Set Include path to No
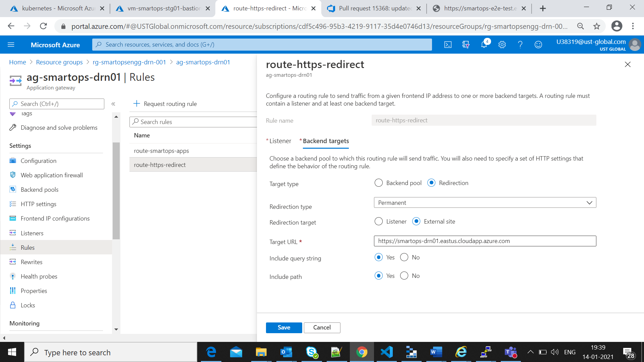The width and height of the screenshot is (644, 362). tap(404, 276)
